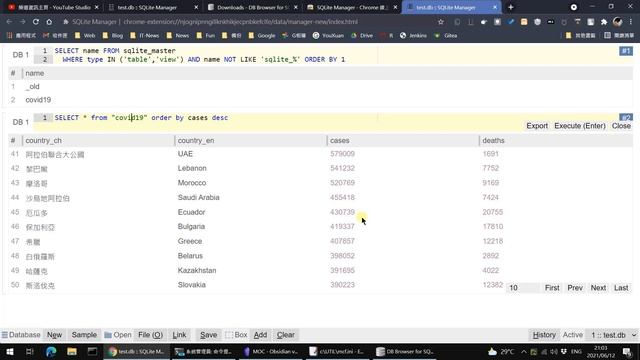The width and height of the screenshot is (640, 360).
Task: Bookmark this page with the star icon
Action: (441, 22)
